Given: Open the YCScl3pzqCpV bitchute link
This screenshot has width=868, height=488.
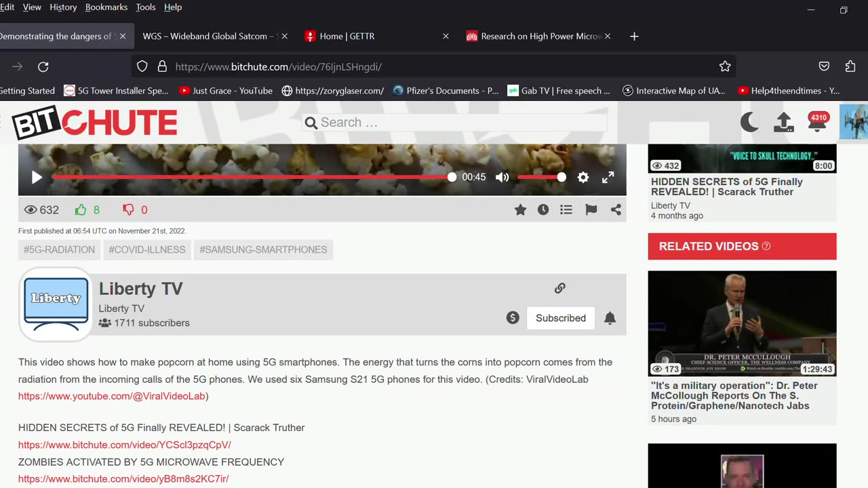Looking at the screenshot, I should click(x=125, y=445).
